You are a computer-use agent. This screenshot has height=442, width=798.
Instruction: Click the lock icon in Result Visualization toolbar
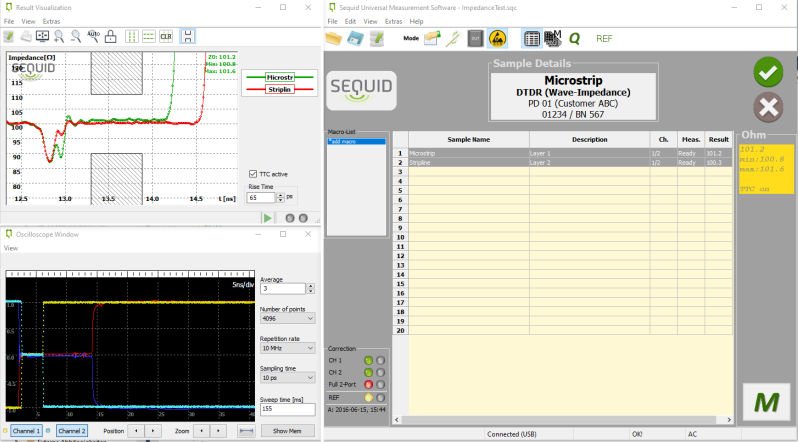coord(111,37)
